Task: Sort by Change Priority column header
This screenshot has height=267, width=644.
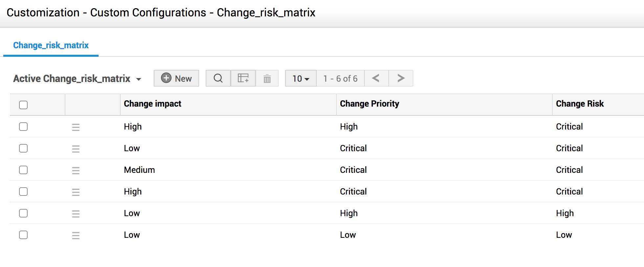Action: (369, 104)
